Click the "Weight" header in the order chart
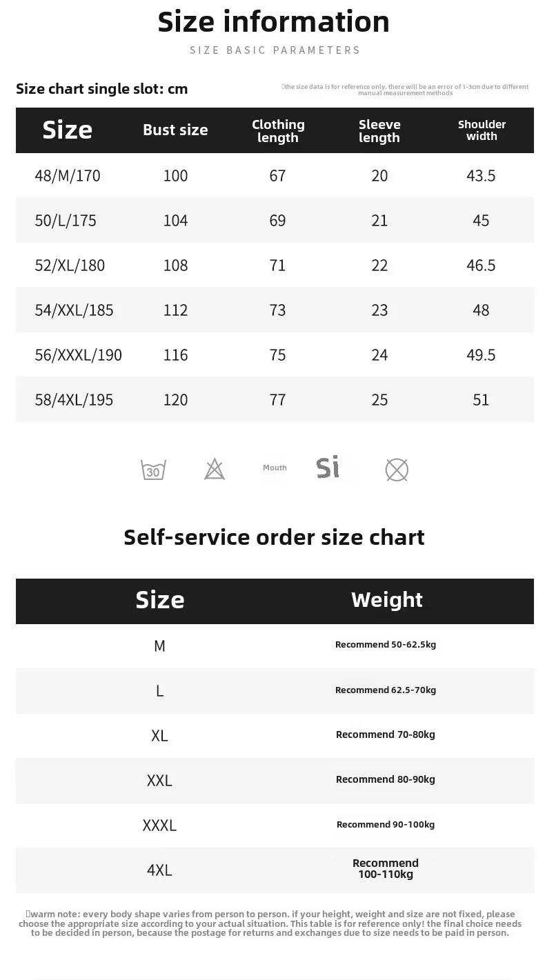 click(386, 600)
